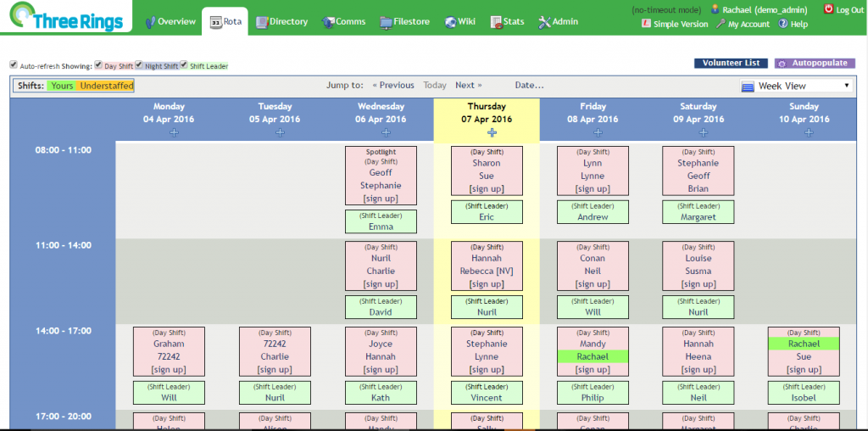
Task: Click Graham in Monday 14:00 Day Shift
Action: pyautogui.click(x=169, y=344)
